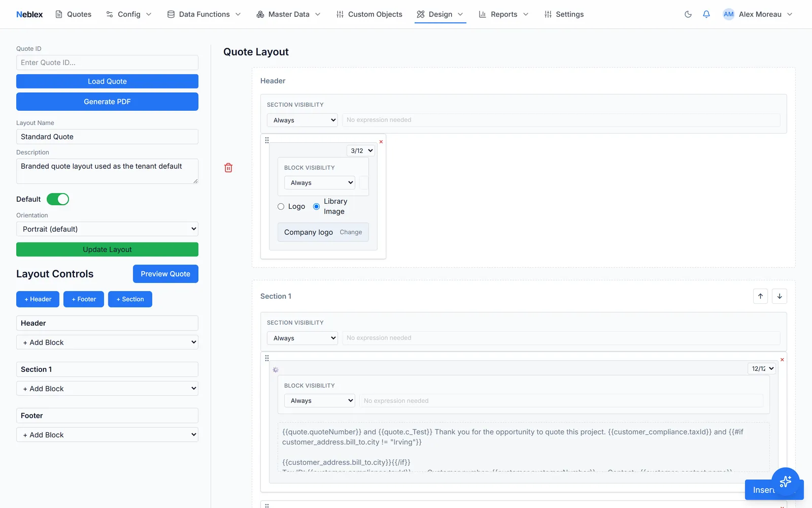Click the Generate PDF button
The width and height of the screenshot is (812, 508).
coord(107,102)
